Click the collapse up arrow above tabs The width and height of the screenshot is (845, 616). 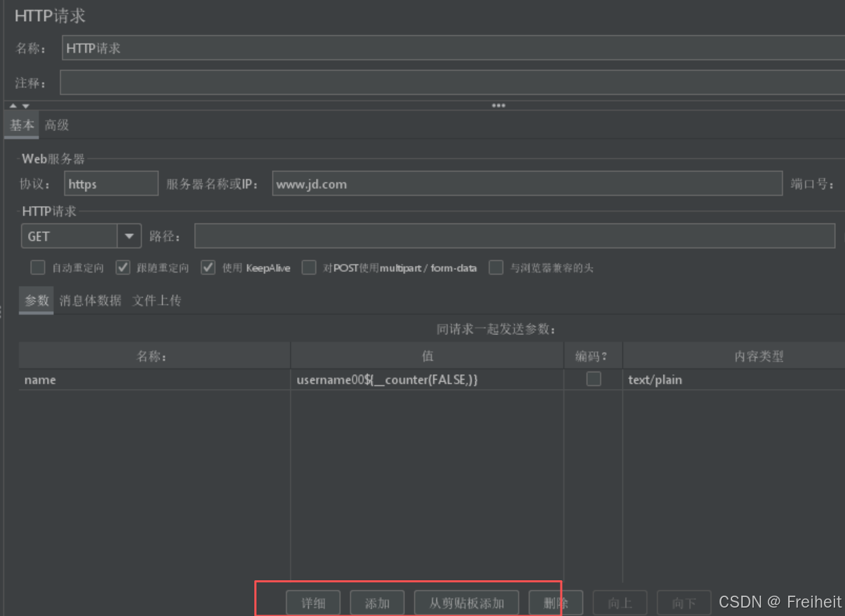click(13, 106)
